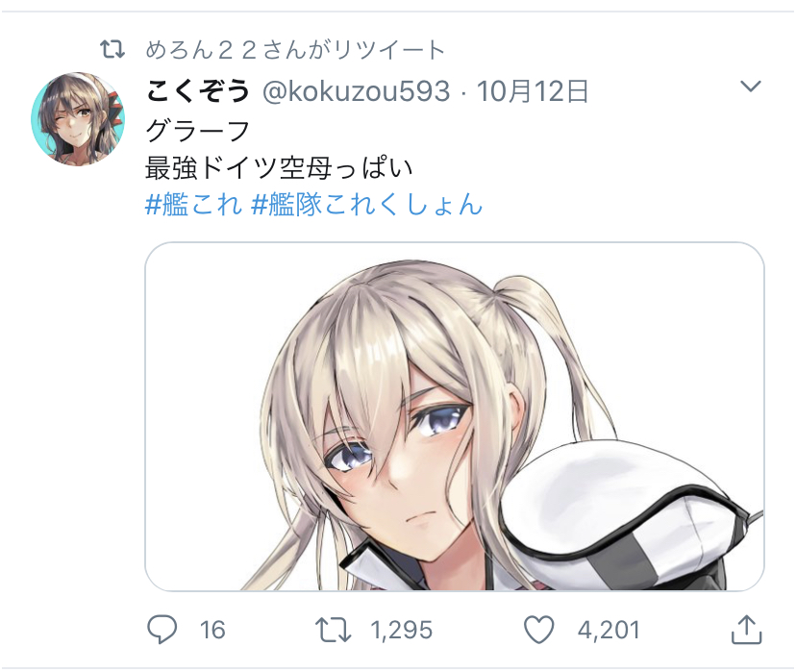Open こくぞう's round profile avatar
796x672 pixels.
(78, 118)
